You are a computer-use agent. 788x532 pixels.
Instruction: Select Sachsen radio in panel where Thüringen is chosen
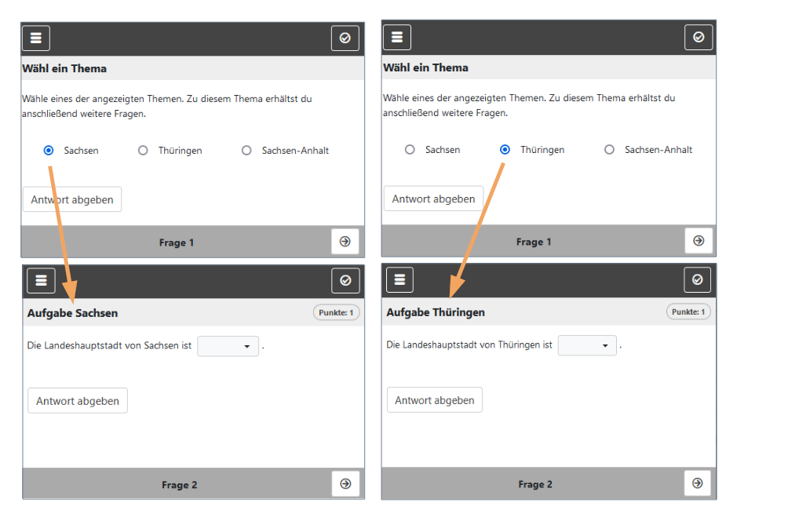[410, 150]
